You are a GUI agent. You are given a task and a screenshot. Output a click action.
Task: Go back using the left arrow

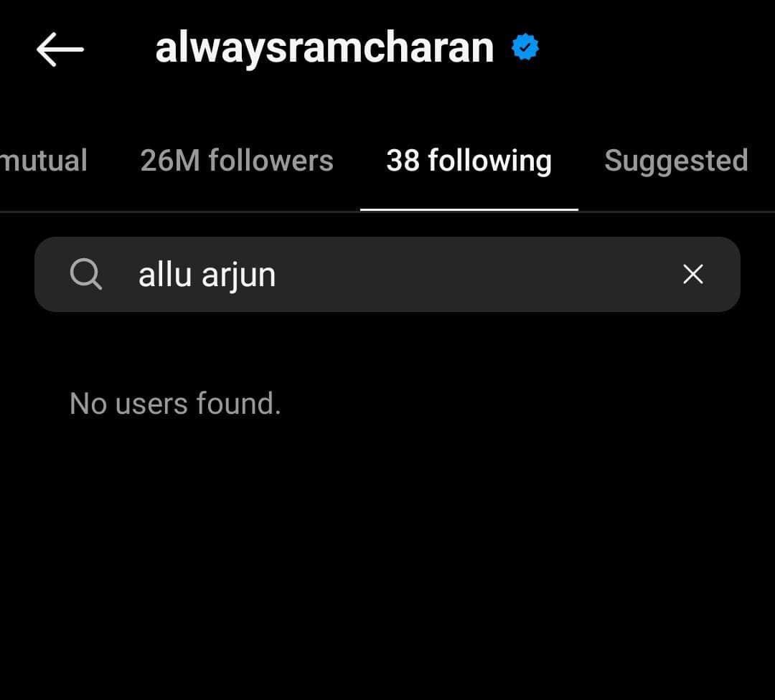60,49
